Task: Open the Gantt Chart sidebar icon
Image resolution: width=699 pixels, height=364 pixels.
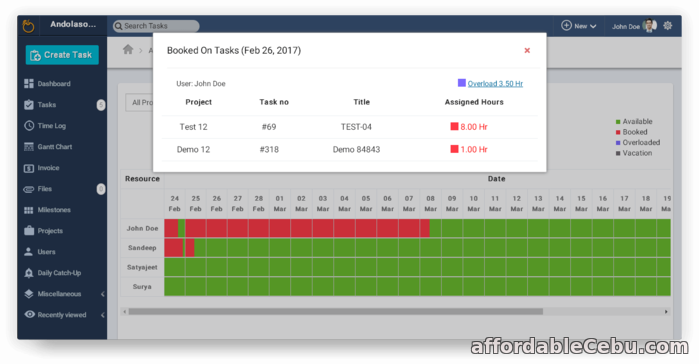Action: (29, 147)
